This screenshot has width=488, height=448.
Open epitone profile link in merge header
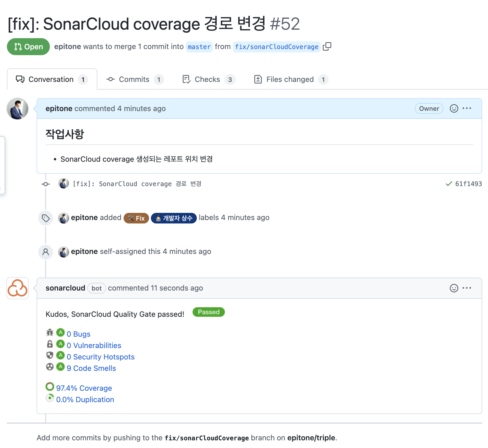(x=68, y=47)
